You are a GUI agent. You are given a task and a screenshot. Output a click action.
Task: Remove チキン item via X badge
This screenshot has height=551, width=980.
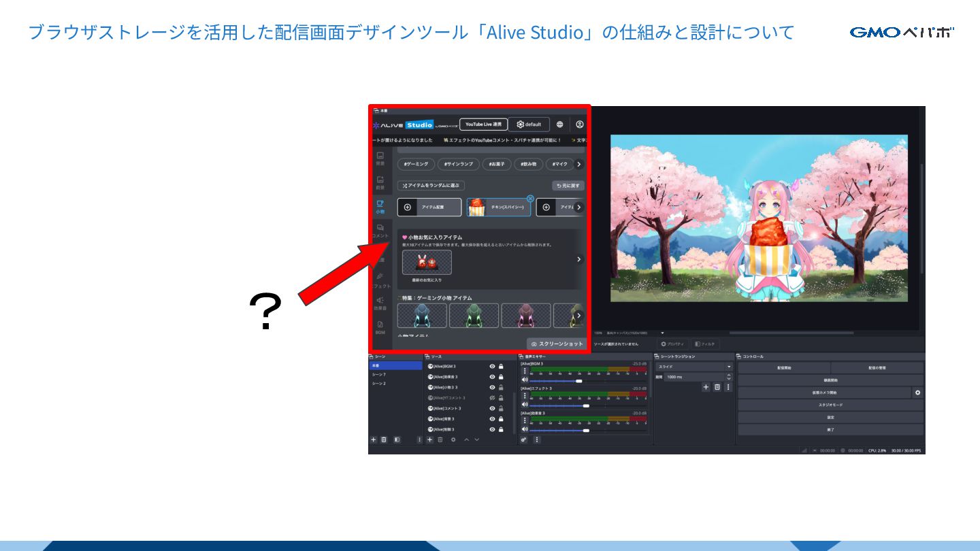click(x=530, y=198)
